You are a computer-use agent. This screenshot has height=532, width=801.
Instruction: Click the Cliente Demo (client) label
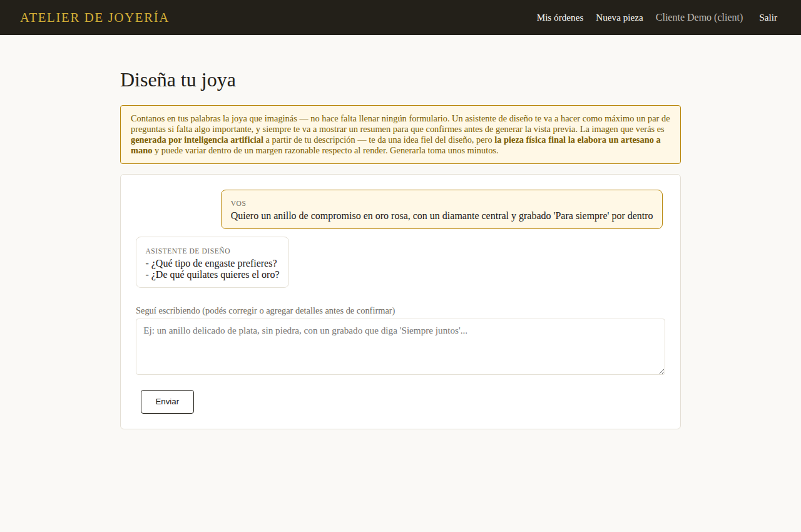pyautogui.click(x=700, y=18)
